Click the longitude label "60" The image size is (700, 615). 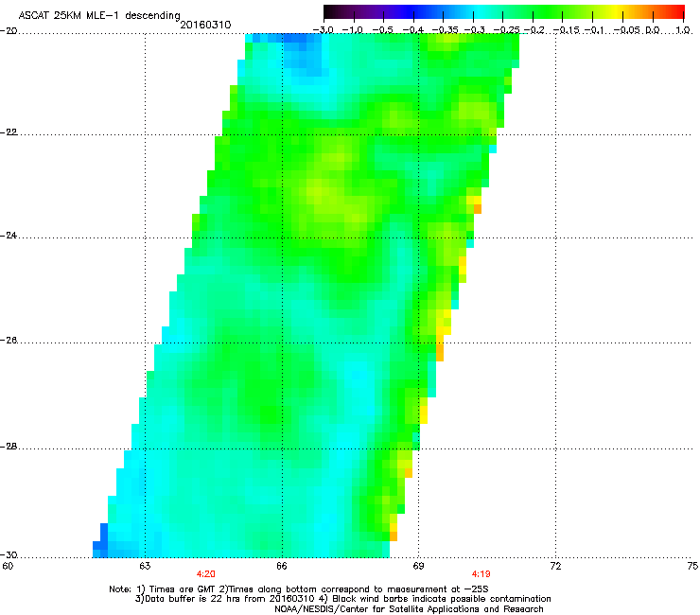(8, 566)
